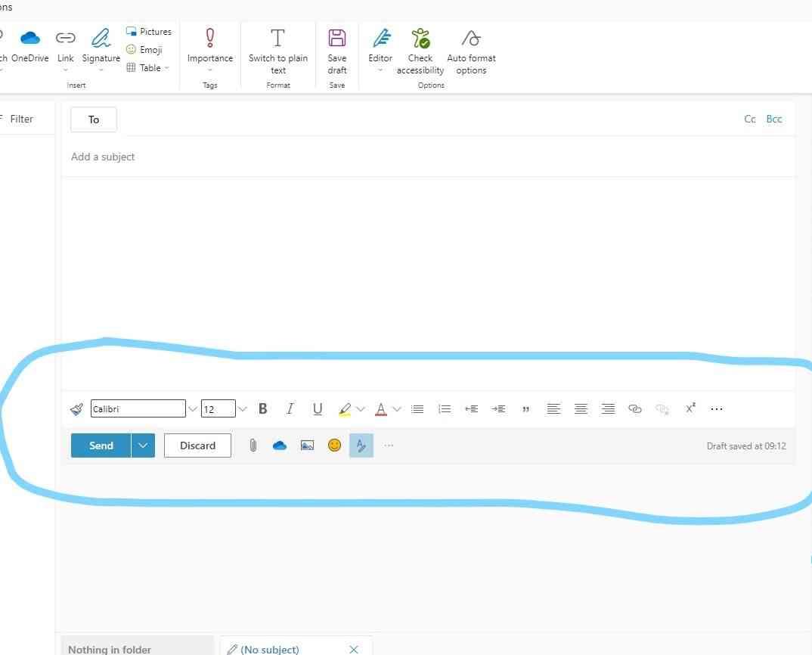Switch to the (No subject) draft tab
812x655 pixels.
270,649
